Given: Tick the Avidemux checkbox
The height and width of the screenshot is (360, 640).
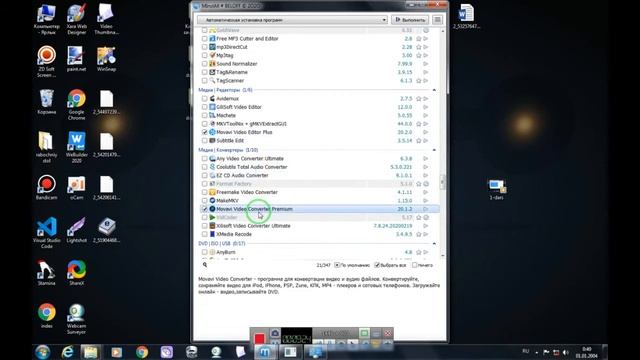Looking at the screenshot, I should (204, 99).
